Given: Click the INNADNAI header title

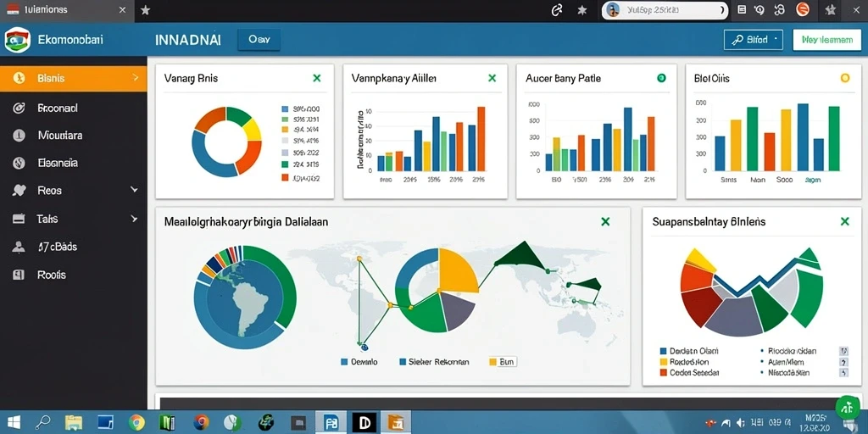Looking at the screenshot, I should [x=188, y=40].
